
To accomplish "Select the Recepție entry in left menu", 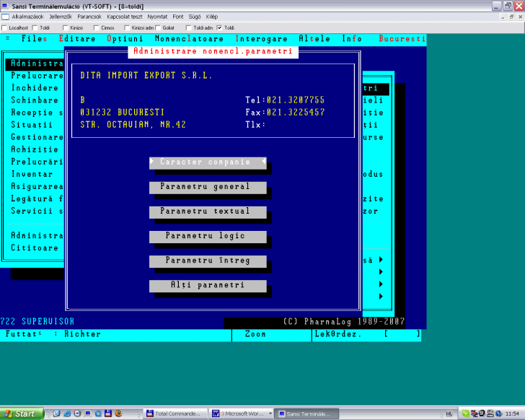I will pos(37,113).
